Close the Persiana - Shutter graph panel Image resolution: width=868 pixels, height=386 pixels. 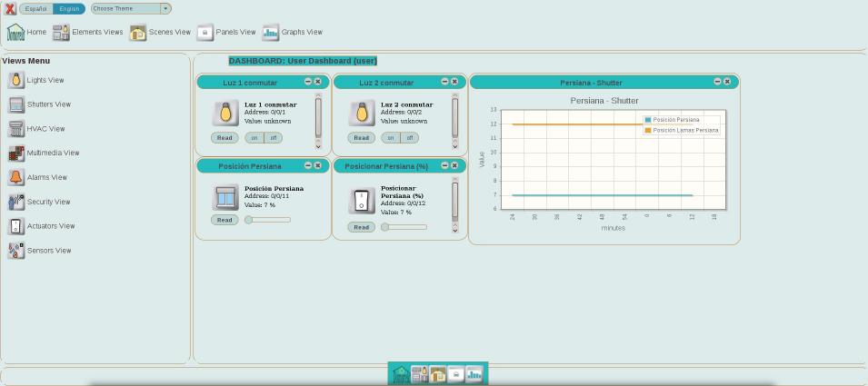tap(727, 82)
